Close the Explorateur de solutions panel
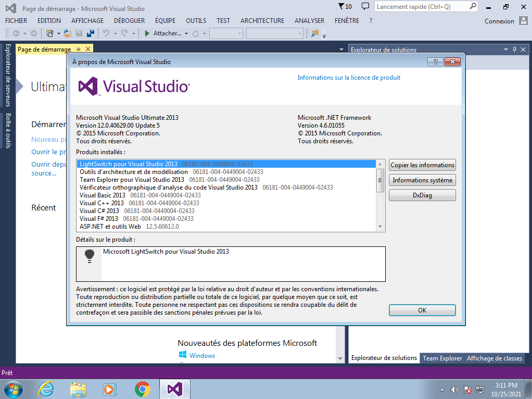 (x=523, y=49)
